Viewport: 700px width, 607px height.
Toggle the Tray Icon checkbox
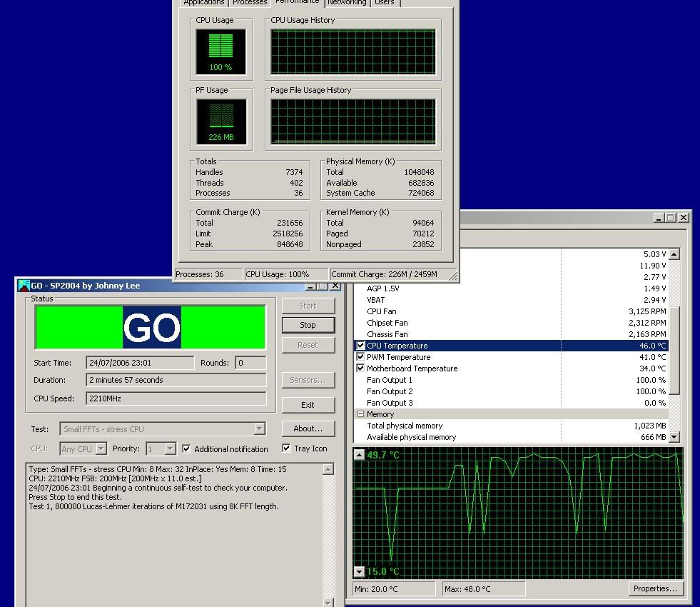click(286, 449)
